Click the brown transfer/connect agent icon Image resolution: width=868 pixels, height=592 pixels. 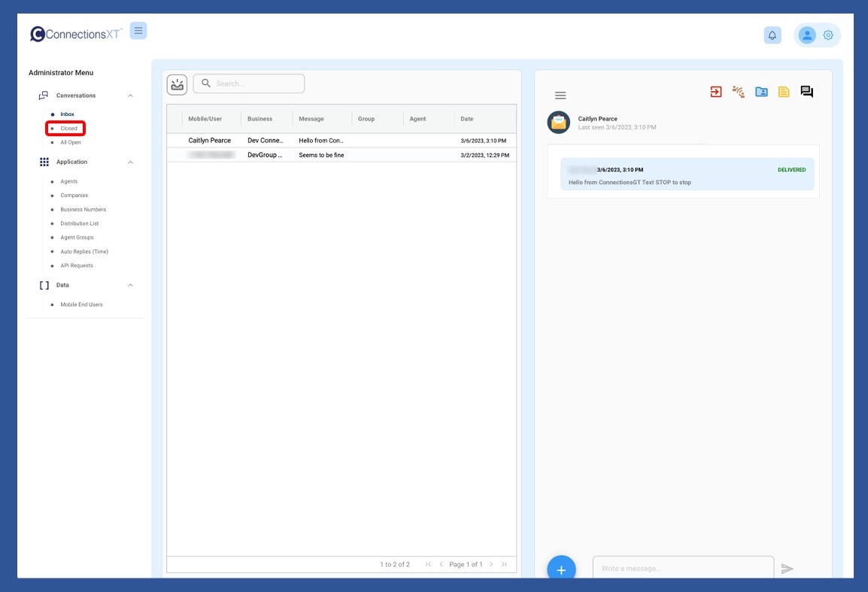click(x=738, y=92)
